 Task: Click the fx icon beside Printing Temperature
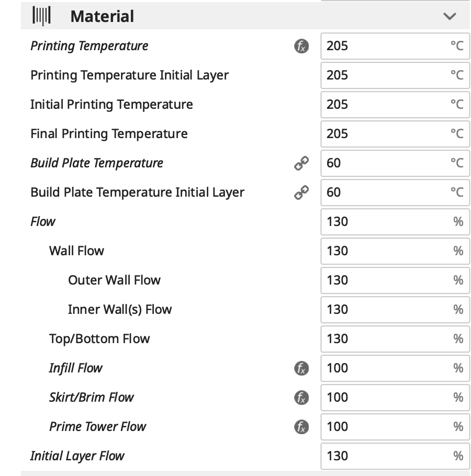tap(301, 46)
